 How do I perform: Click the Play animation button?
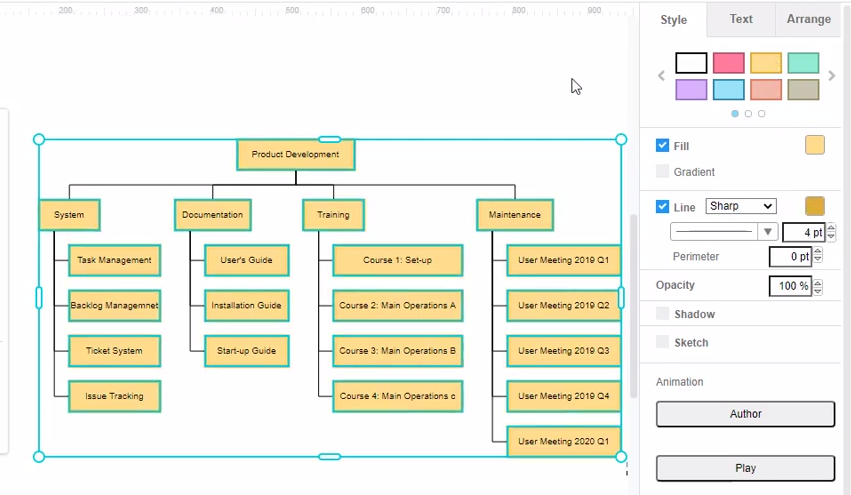tap(745, 468)
